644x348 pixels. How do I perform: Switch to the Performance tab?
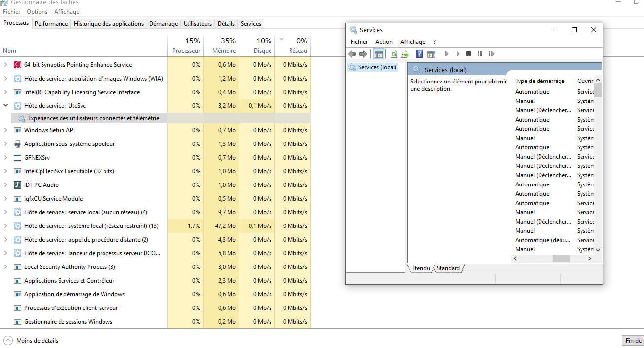(51, 24)
